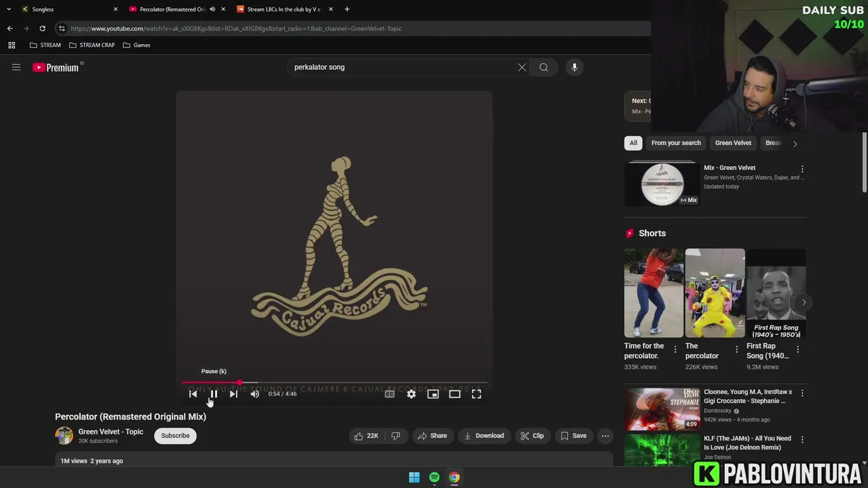Go to the previous video in player
Viewport: 868px width, 488px height.
pos(193,394)
